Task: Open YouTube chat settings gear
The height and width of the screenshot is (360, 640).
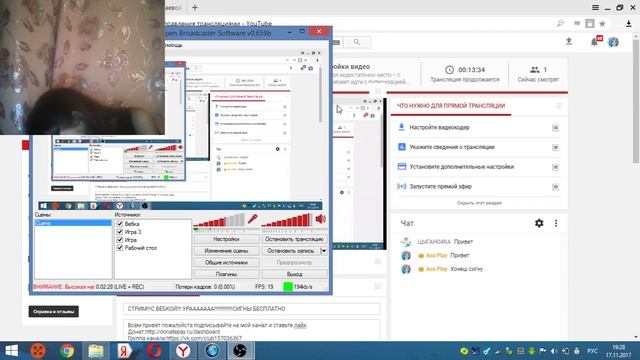Action: (539, 223)
